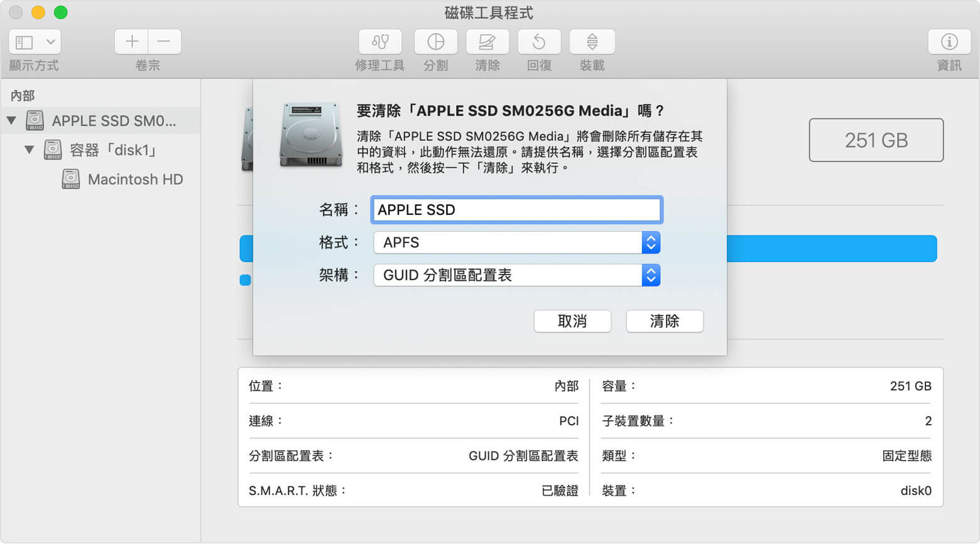The height and width of the screenshot is (544, 980).
Task: Collapse the 容器 disk1 disclosure triangle
Action: (x=29, y=150)
